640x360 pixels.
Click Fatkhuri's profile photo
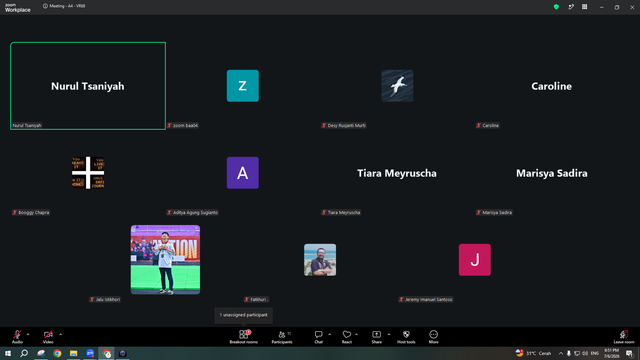[x=320, y=260]
